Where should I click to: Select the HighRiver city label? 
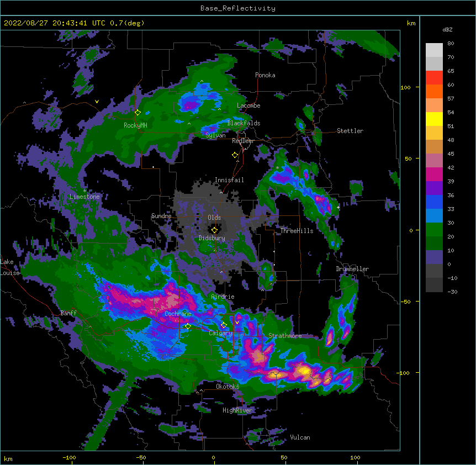tap(237, 410)
